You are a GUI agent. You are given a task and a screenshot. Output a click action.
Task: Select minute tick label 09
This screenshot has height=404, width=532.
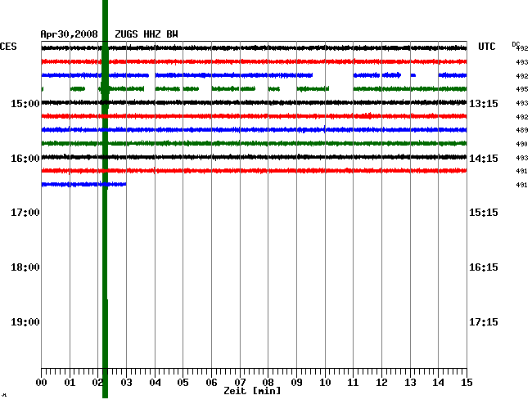coord(296,383)
